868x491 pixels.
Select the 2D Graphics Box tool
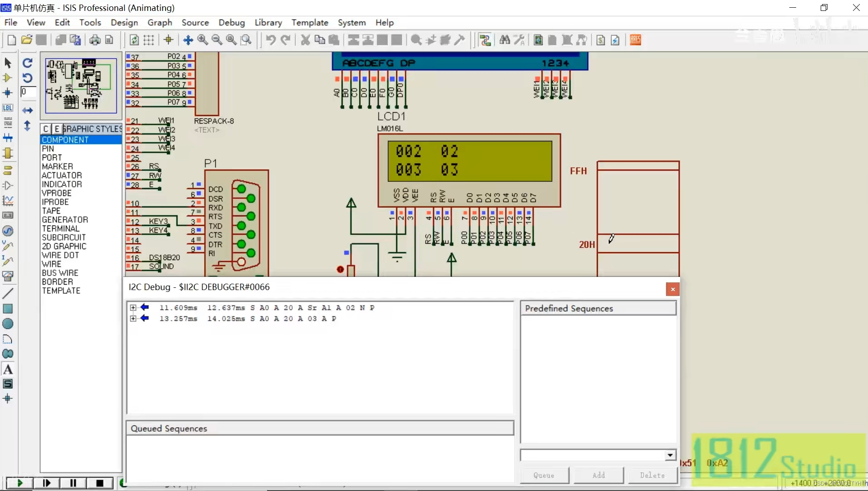pyautogui.click(x=8, y=309)
